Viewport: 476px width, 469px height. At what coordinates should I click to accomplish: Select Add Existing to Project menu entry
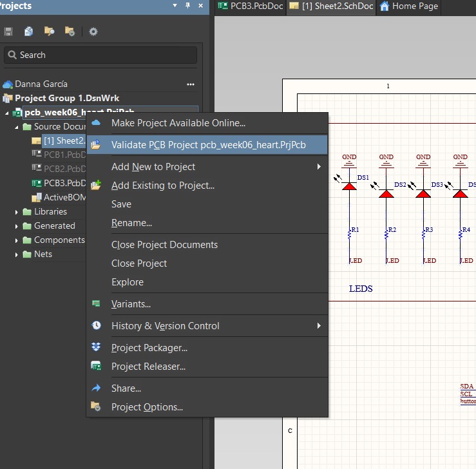(162, 186)
